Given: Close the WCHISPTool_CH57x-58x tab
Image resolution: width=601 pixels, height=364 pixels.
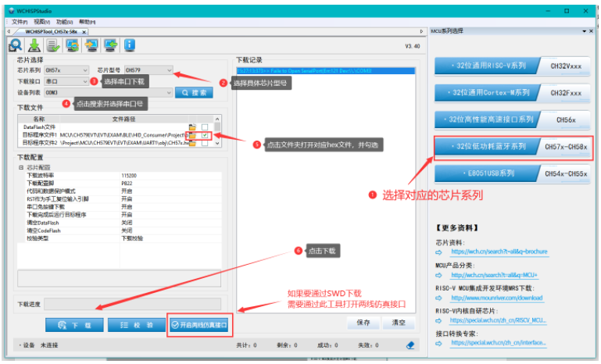Looking at the screenshot, I should tap(84, 32).
